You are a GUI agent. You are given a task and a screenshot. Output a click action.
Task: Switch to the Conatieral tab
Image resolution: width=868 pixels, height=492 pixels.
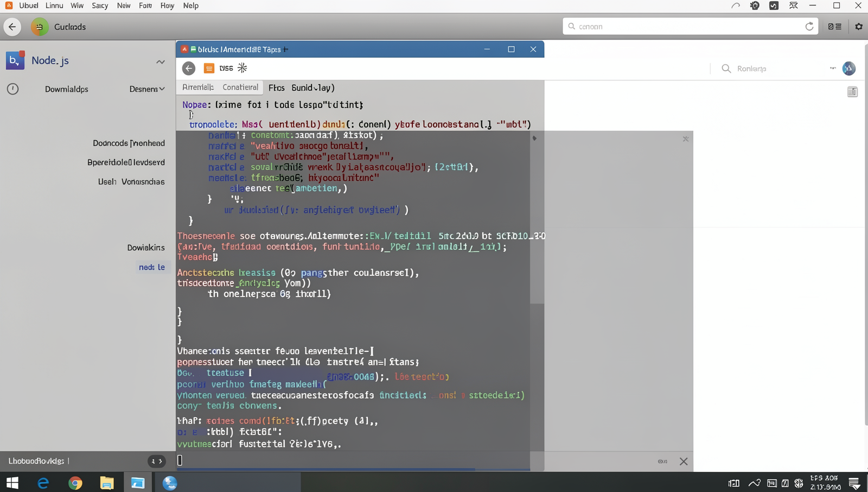240,87
